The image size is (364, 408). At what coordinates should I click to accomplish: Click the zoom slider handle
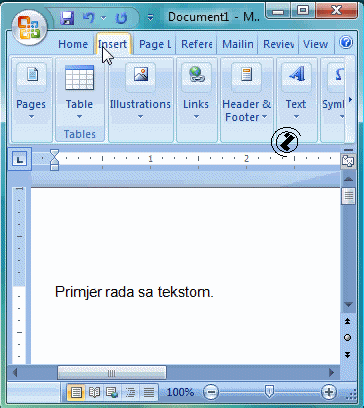[x=269, y=392]
